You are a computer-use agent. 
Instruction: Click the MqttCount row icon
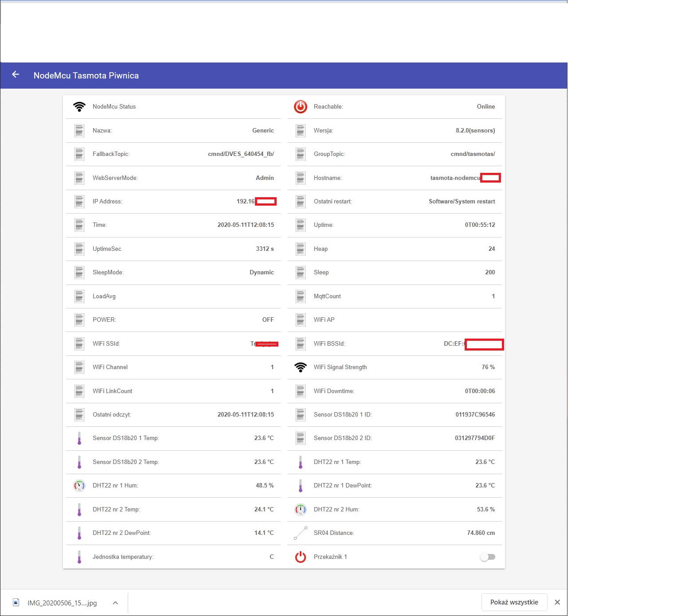(301, 296)
